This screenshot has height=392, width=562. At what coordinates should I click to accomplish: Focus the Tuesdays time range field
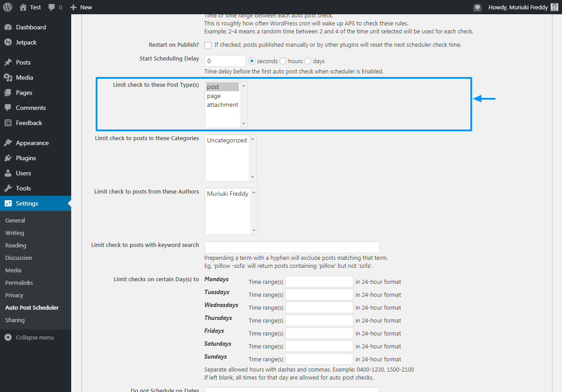(x=319, y=295)
